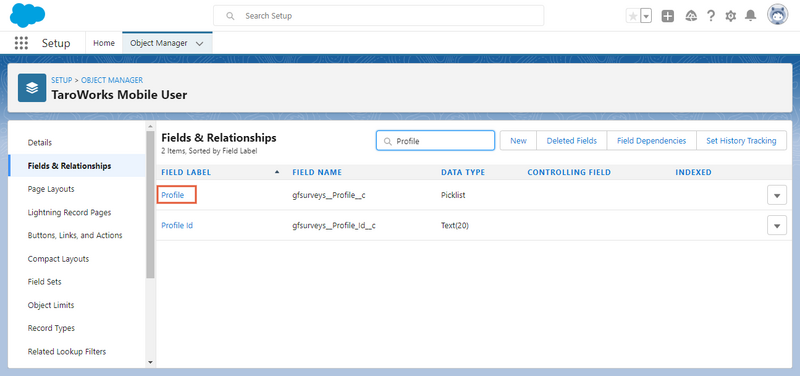Image resolution: width=800 pixels, height=376 pixels.
Task: Click the INDEXED column header
Action: [693, 172]
